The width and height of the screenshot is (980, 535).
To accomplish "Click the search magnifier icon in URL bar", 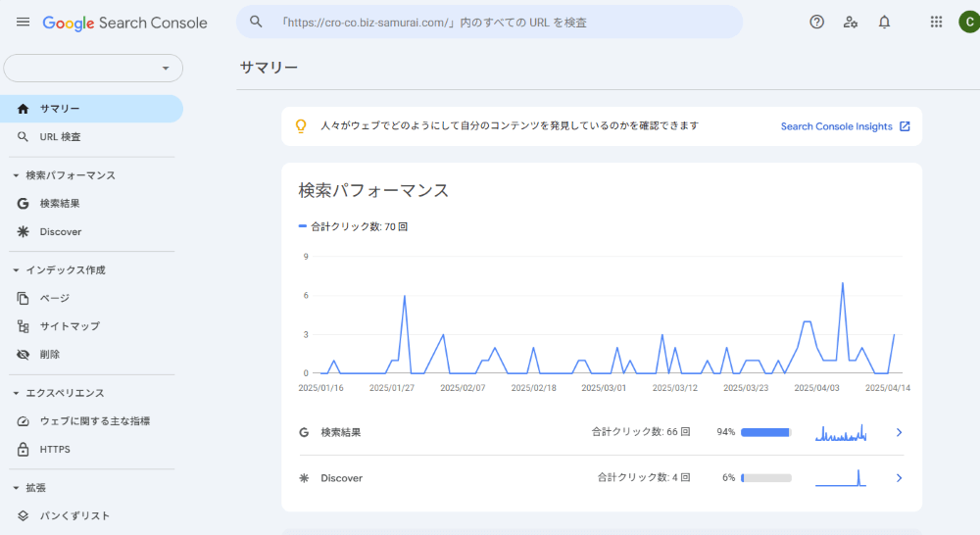I will [256, 22].
